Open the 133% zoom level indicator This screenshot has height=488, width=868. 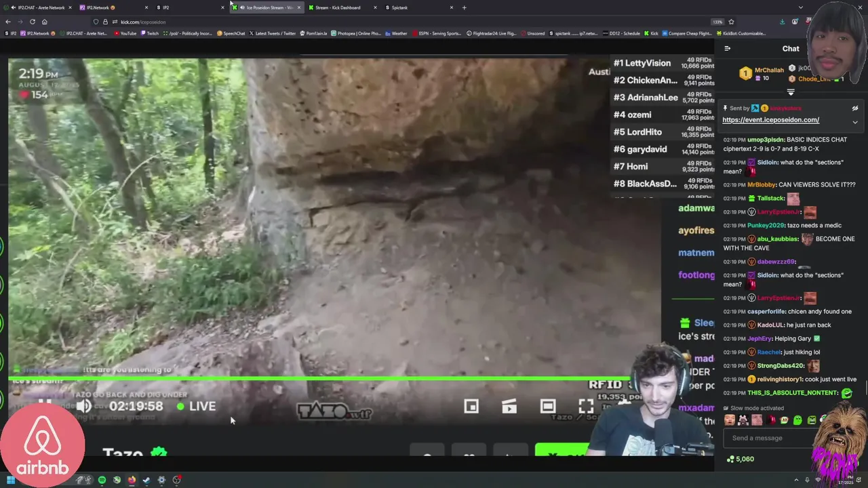click(x=717, y=22)
